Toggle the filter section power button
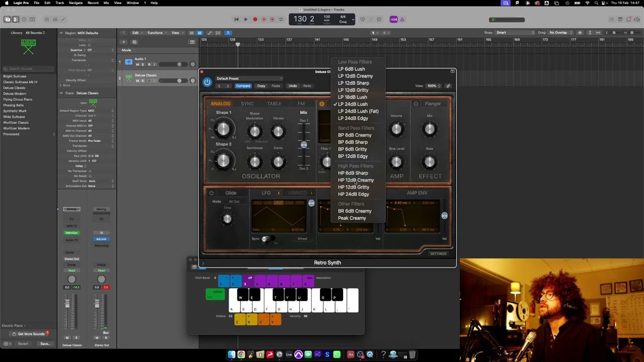Screen dimensions: 644x362 pyautogui.click(x=322, y=104)
